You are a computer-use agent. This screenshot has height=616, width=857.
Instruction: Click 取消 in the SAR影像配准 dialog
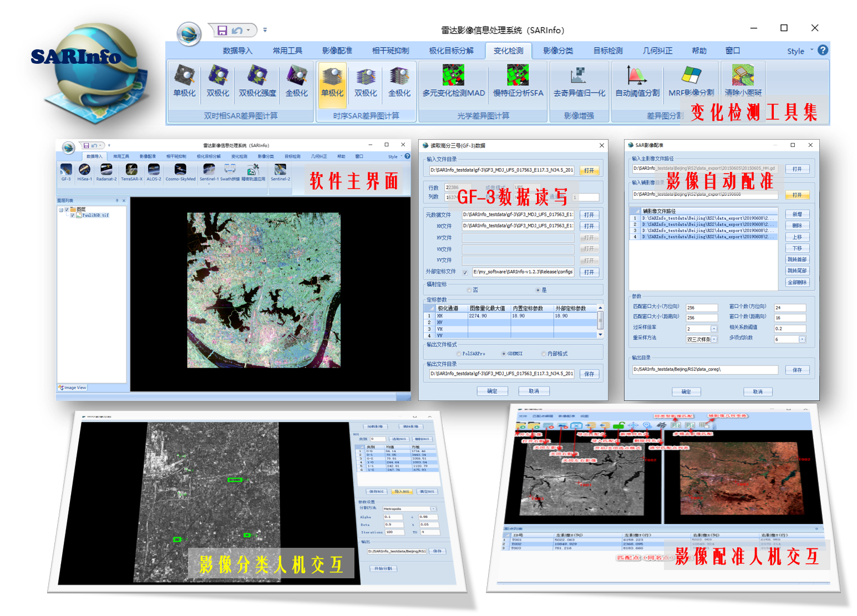tap(758, 392)
